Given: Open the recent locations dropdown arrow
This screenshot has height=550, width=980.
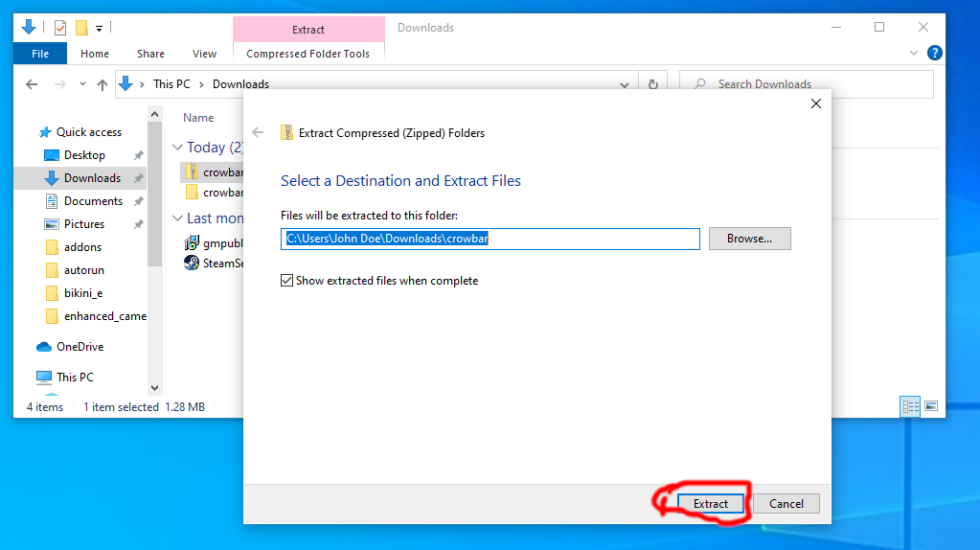Looking at the screenshot, I should [x=82, y=84].
